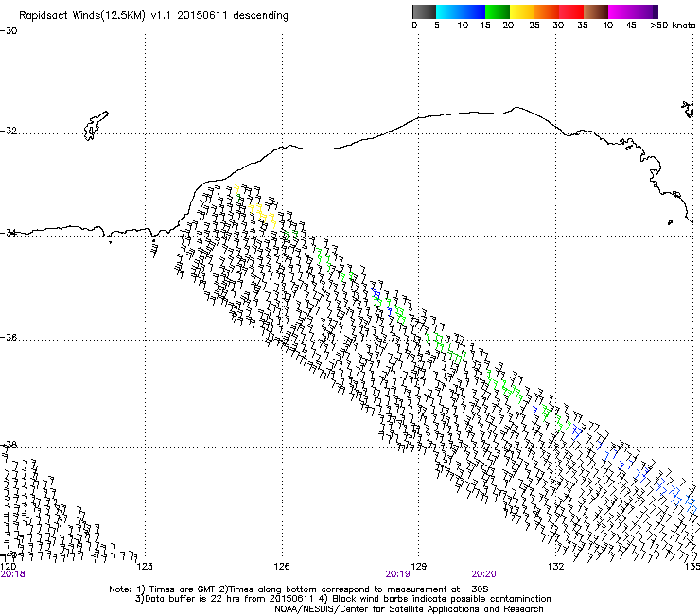Click the yellow 20-25 knots color segment
The height and width of the screenshot is (615, 700).
click(x=522, y=11)
